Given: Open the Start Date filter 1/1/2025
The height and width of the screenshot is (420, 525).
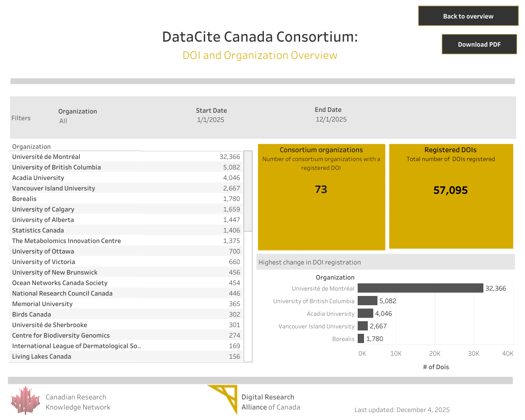Looking at the screenshot, I should pos(211,120).
